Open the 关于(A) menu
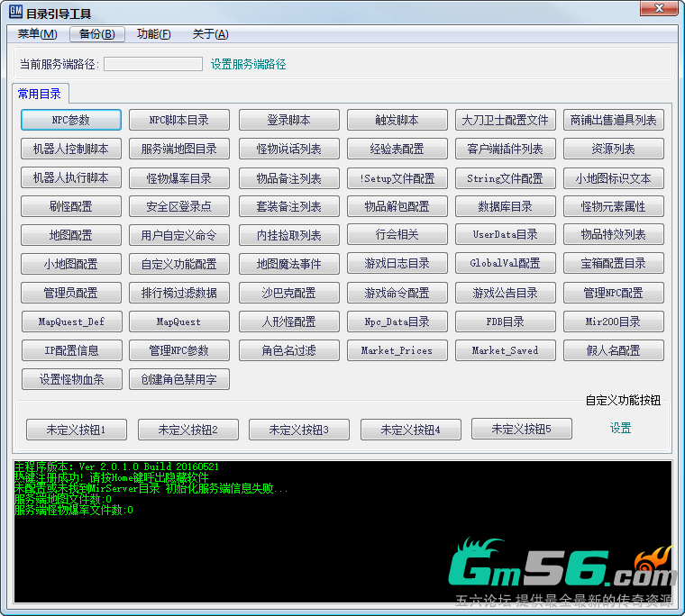The image size is (685, 616). click(210, 34)
